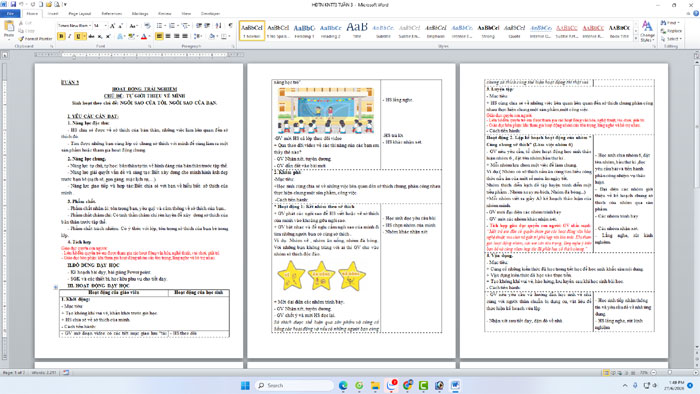
Task: Click Clear Formatting eraser icon
Action: (x=147, y=26)
